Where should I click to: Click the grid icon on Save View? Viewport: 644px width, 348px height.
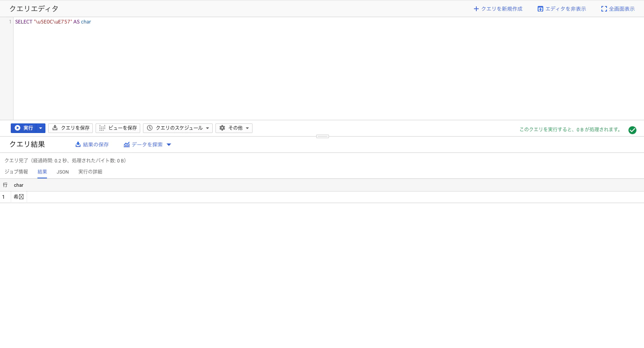click(102, 128)
